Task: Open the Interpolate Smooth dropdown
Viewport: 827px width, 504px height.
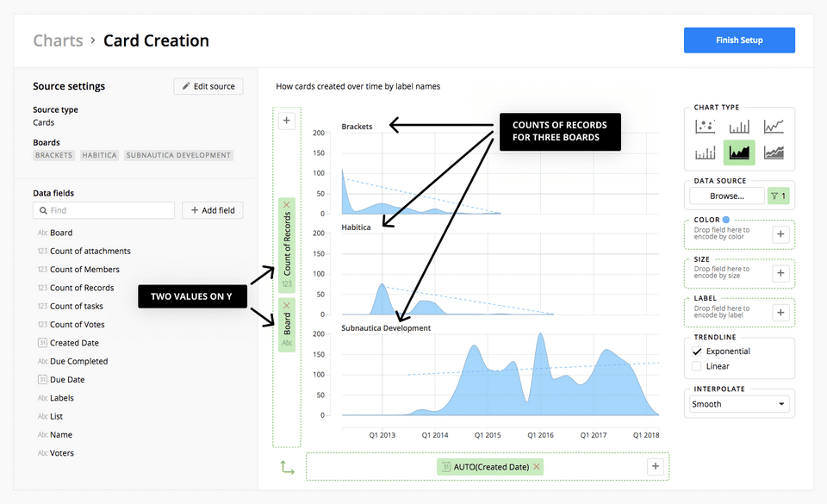Action: click(x=739, y=404)
